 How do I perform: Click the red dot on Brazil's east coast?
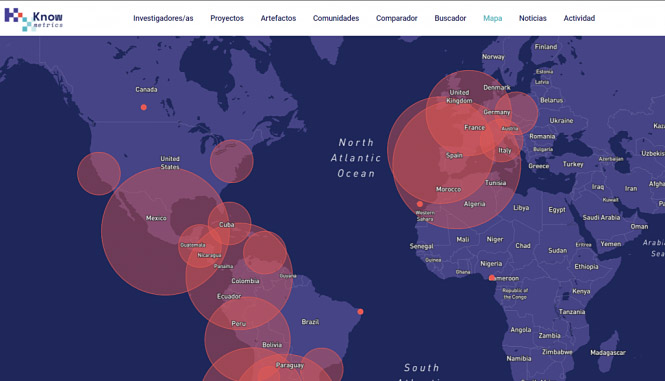(360, 312)
